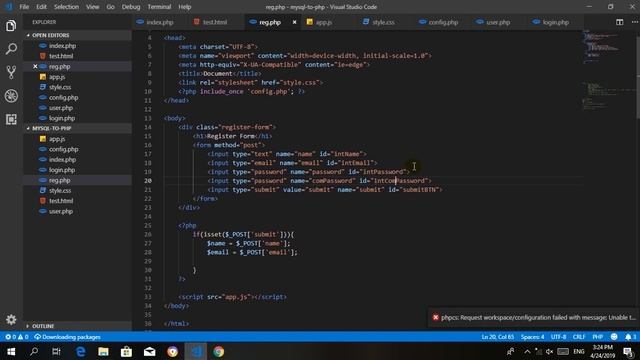The width and height of the screenshot is (640, 360).
Task: Click Downloading packages status item
Action: coord(67,337)
